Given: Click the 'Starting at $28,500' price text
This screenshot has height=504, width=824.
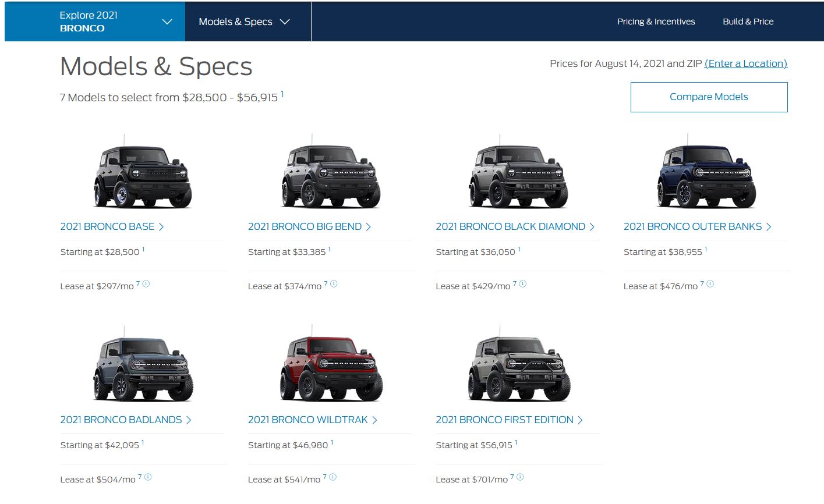Looking at the screenshot, I should 100,252.
